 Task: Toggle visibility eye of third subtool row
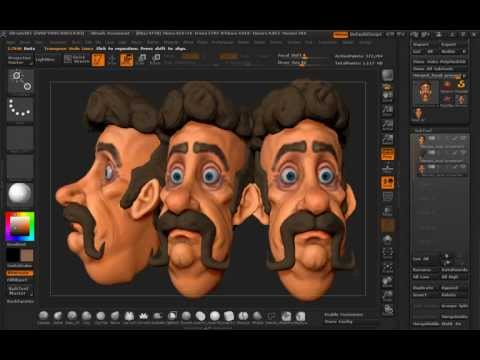pos(463,167)
